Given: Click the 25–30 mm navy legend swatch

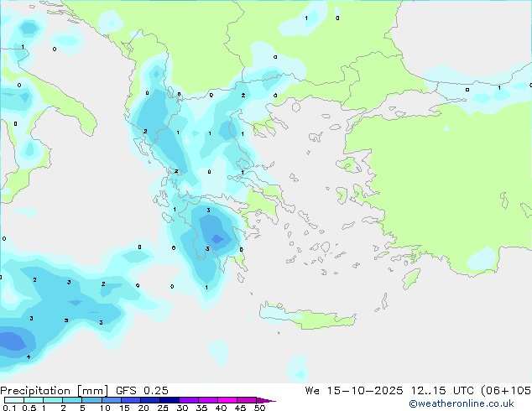Looking at the screenshot, I should pos(170,400).
